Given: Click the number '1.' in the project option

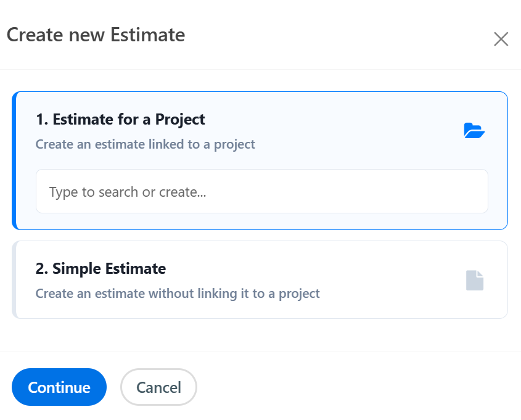Looking at the screenshot, I should tap(42, 119).
